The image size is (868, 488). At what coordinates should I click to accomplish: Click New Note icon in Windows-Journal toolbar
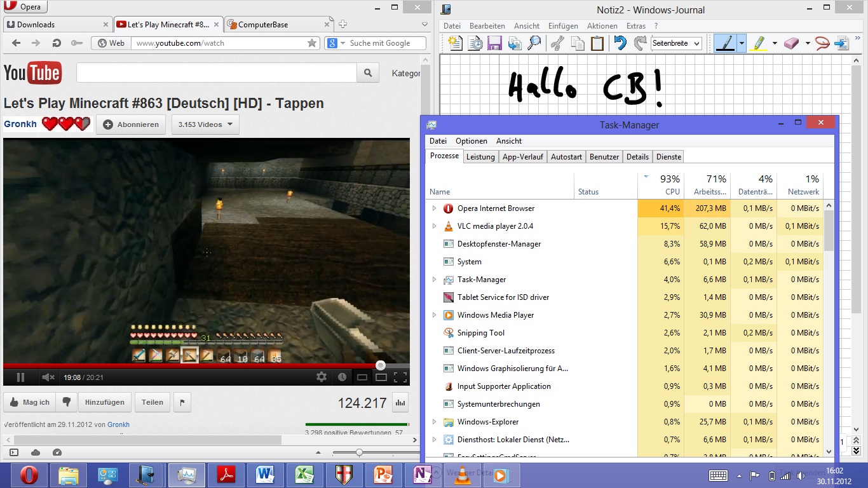tap(455, 43)
